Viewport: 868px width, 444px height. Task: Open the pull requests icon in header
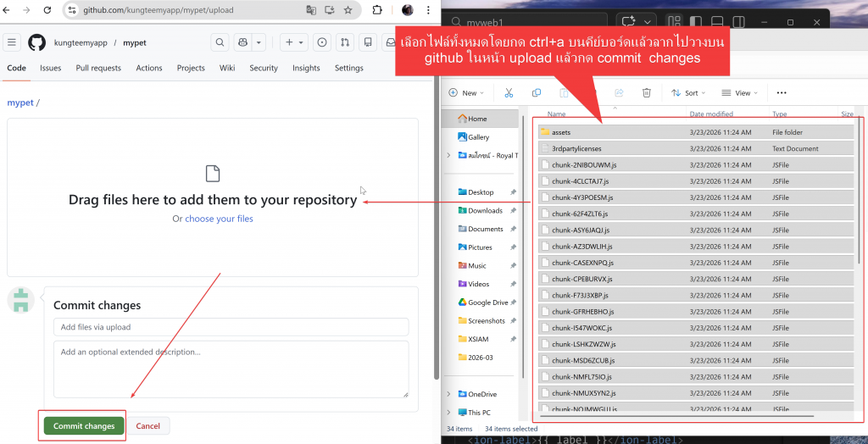[x=345, y=42]
